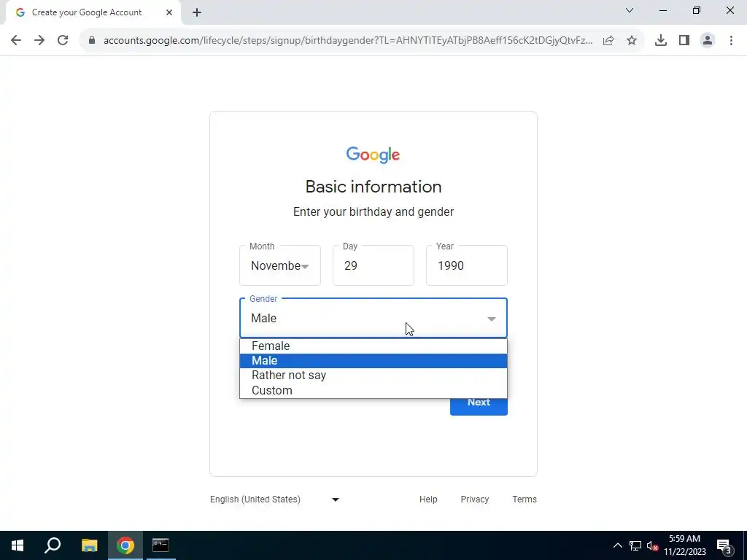The width and height of the screenshot is (747, 560).
Task: Reload the current page
Action: pyautogui.click(x=63, y=41)
